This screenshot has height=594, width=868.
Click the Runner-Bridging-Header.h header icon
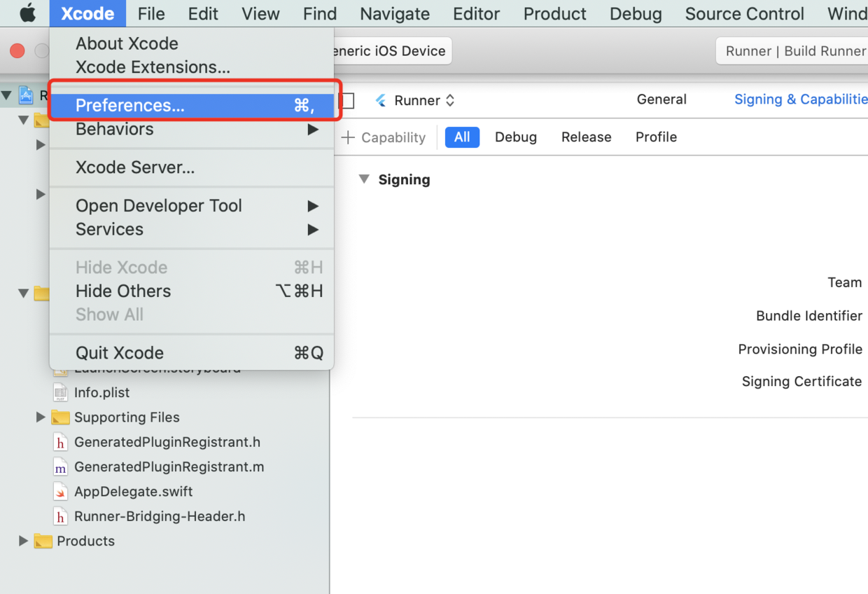tap(61, 516)
